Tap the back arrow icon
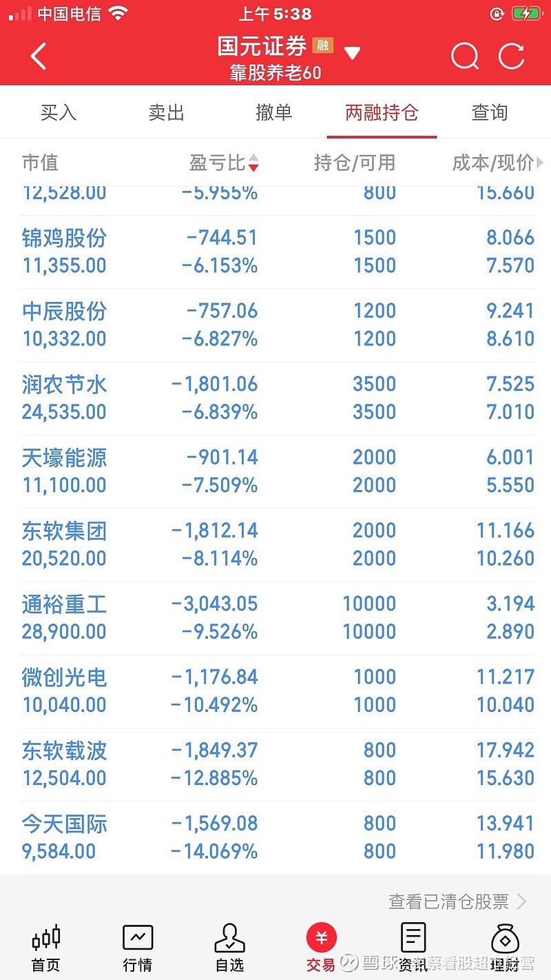The width and height of the screenshot is (551, 980). pyautogui.click(x=39, y=57)
